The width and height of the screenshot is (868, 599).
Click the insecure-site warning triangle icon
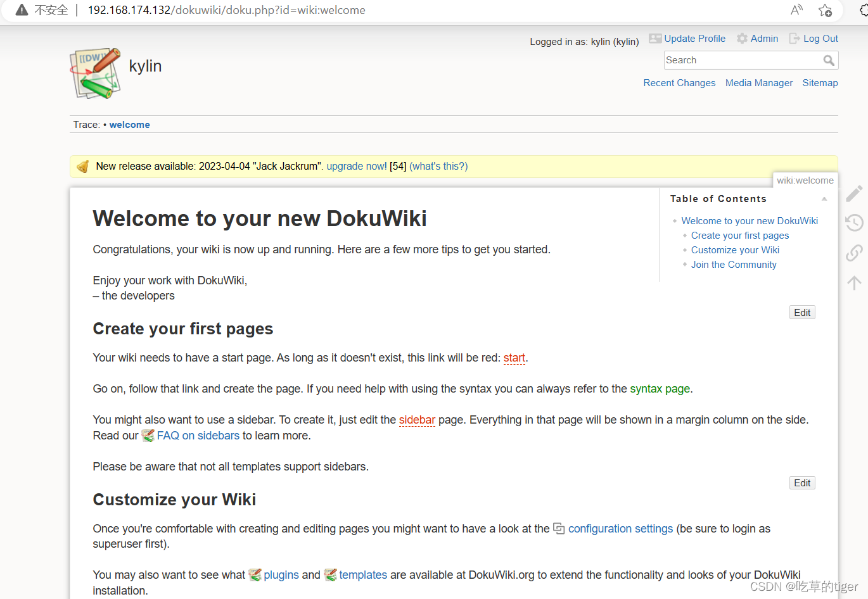pyautogui.click(x=22, y=10)
